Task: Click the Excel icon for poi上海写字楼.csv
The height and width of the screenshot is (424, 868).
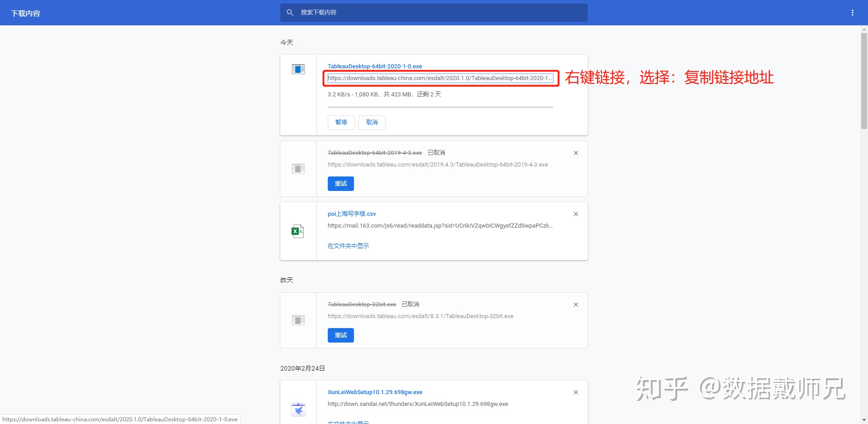Action: click(x=298, y=231)
